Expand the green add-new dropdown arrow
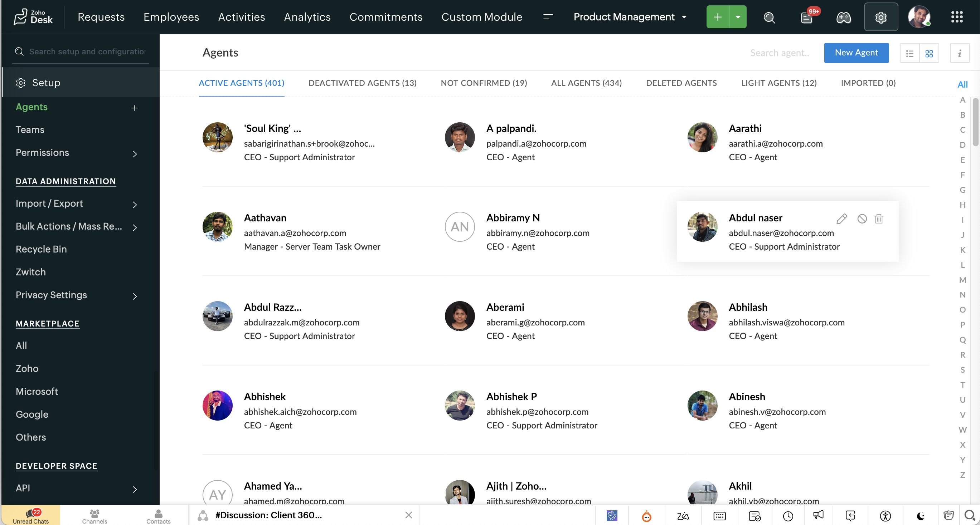980x525 pixels. (x=738, y=17)
